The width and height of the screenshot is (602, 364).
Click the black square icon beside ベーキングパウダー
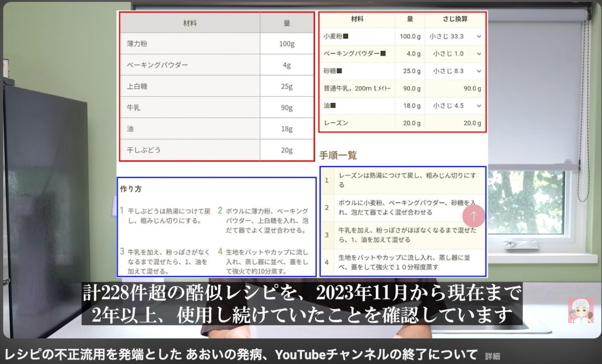pyautogui.click(x=383, y=54)
